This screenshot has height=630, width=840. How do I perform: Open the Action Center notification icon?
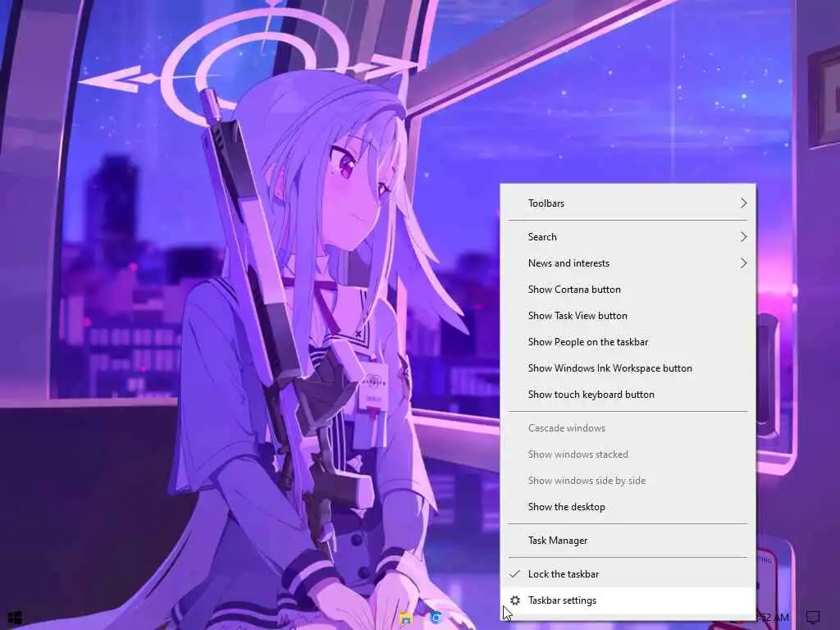[813, 618]
